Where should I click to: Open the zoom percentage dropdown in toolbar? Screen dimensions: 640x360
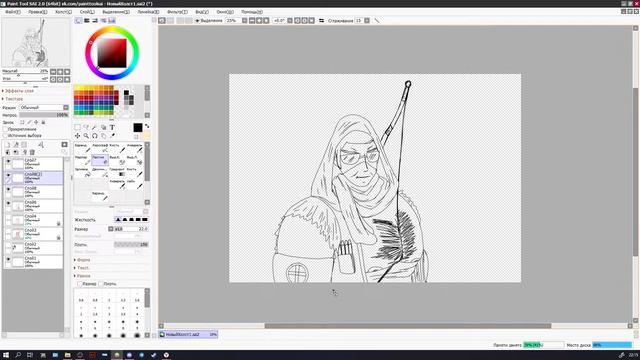coord(244,20)
